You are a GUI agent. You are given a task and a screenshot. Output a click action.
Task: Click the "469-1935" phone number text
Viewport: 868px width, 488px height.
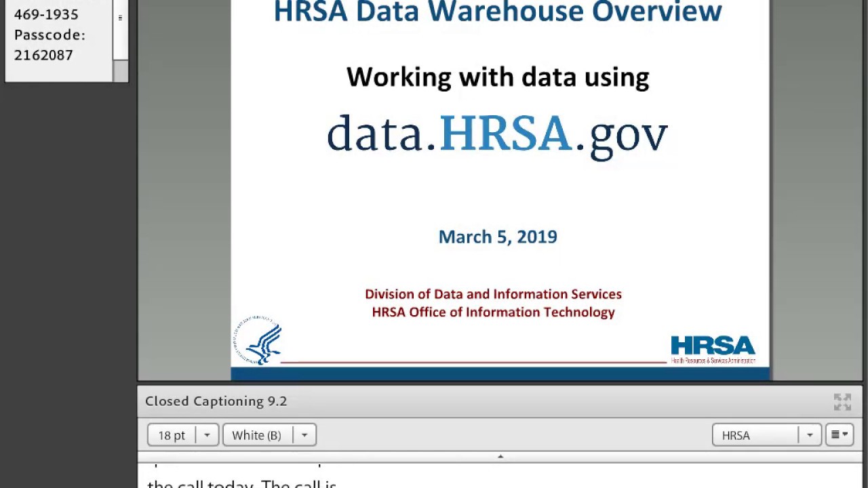[46, 14]
